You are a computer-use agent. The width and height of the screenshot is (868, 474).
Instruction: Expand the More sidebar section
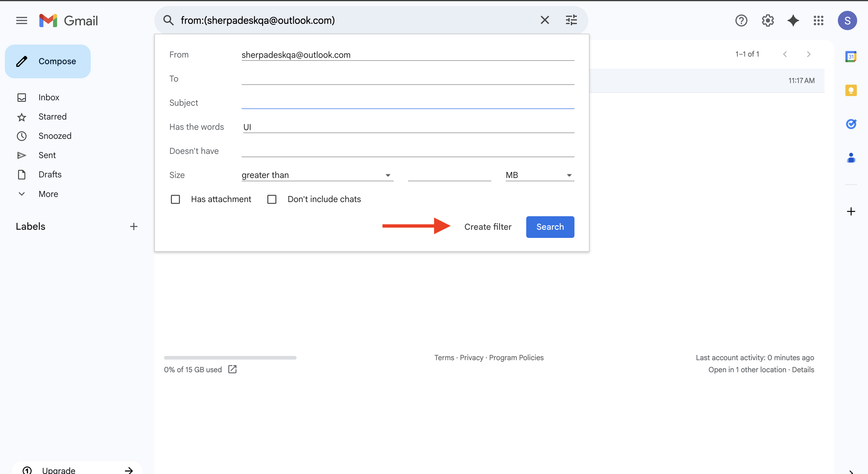48,194
